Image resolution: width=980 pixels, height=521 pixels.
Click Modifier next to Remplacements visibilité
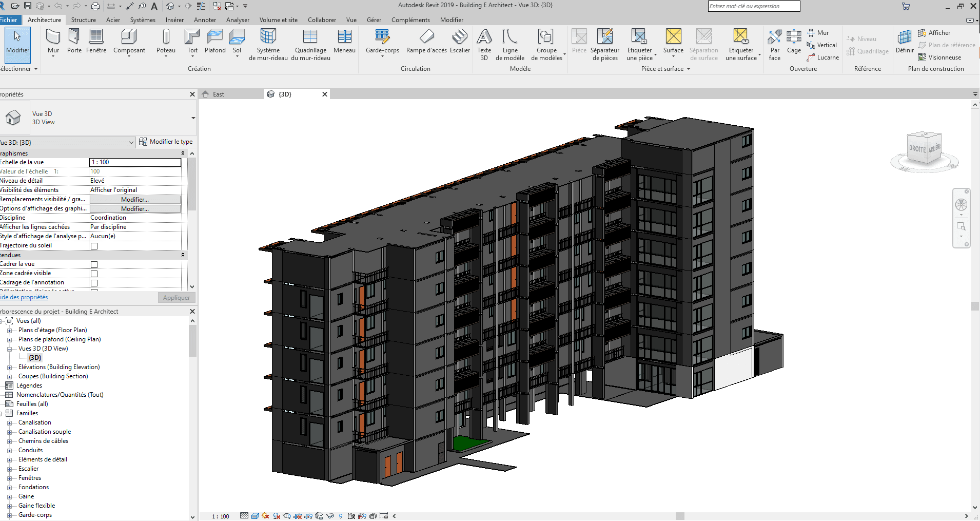[x=134, y=199]
